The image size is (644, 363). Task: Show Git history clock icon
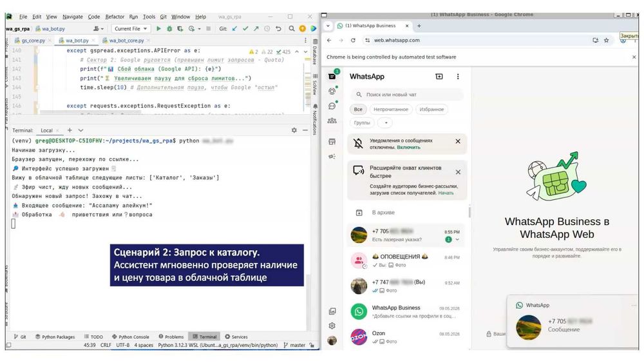(267, 29)
